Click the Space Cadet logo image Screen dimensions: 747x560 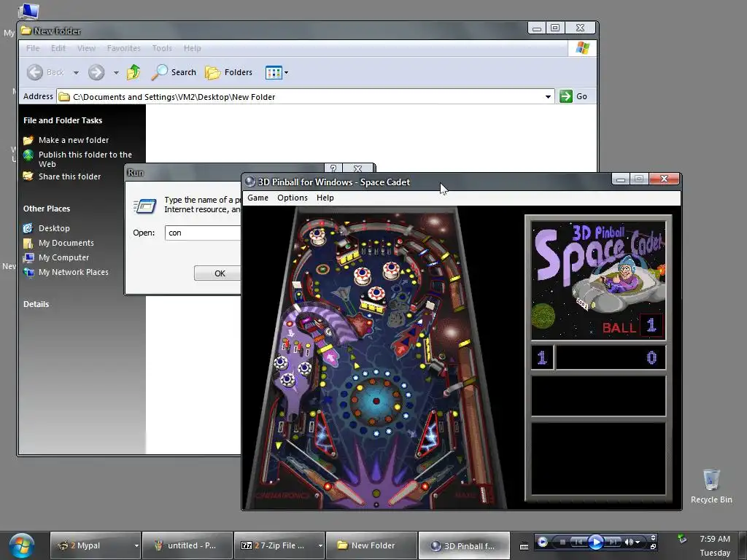[598, 280]
